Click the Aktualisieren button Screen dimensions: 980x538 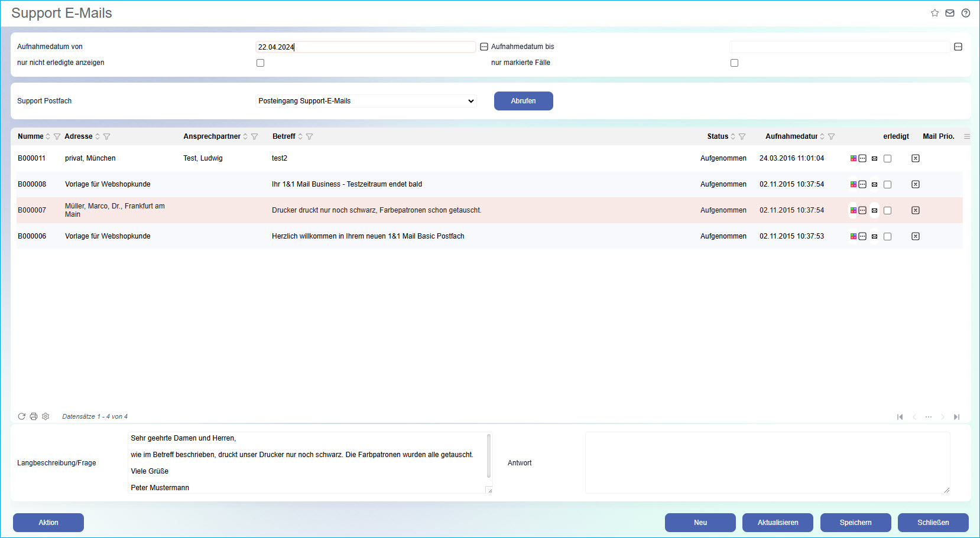pos(778,523)
